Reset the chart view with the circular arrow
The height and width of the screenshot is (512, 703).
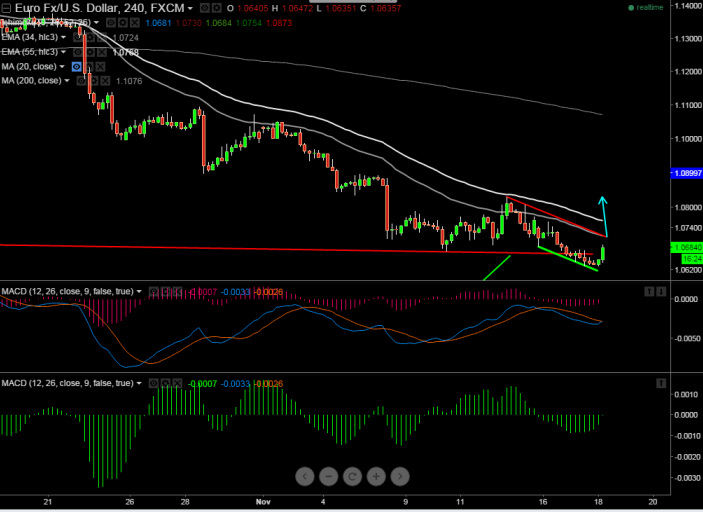[x=352, y=477]
